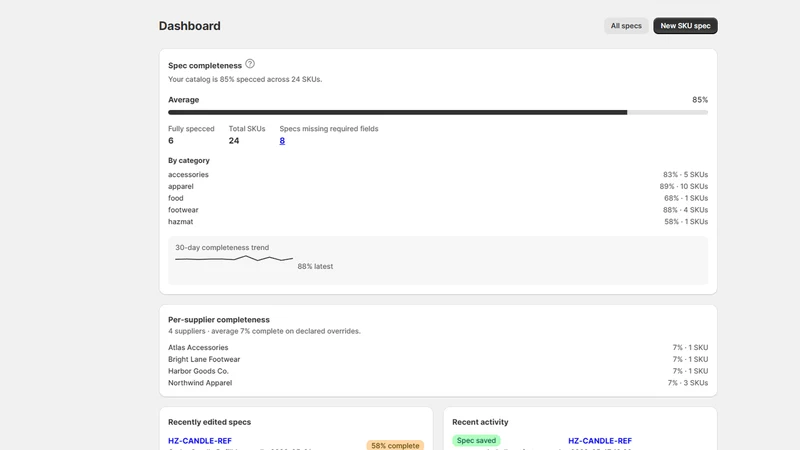This screenshot has height=450, width=800.
Task: Click the 7% · 3 SKUs value
Action: (688, 383)
